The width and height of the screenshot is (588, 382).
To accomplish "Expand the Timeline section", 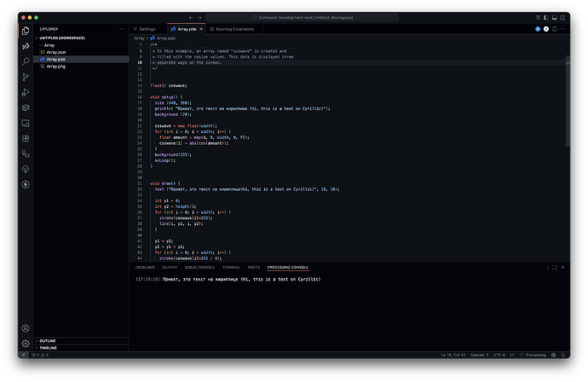I will point(49,348).
